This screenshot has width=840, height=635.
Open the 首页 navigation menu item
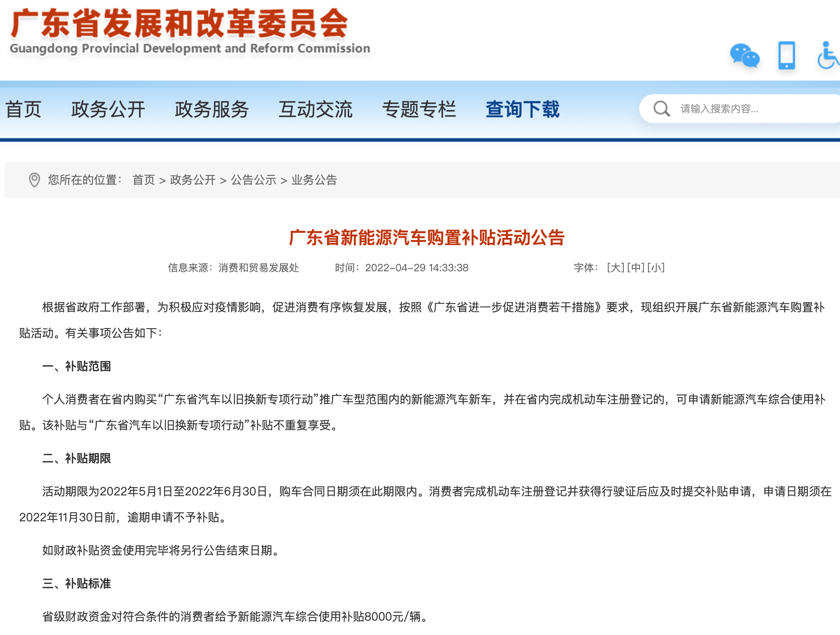[23, 109]
